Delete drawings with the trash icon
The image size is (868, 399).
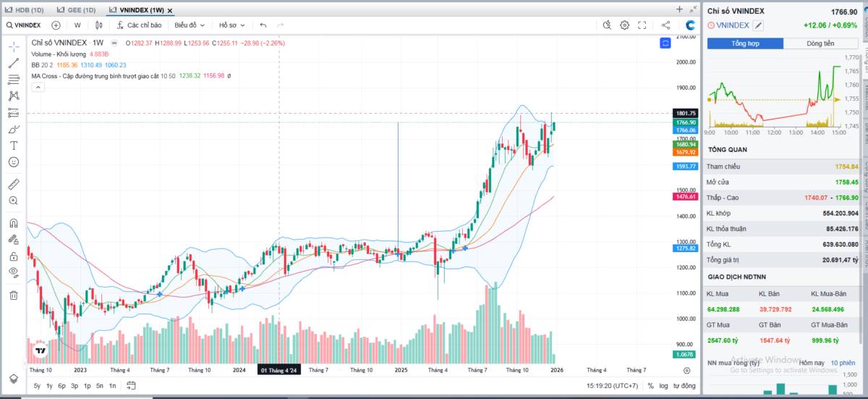(13, 295)
